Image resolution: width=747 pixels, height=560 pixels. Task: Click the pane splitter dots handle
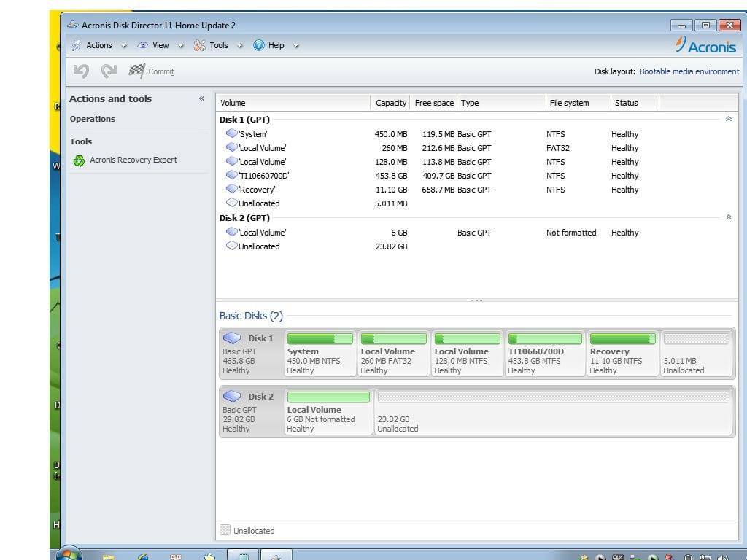[476, 300]
